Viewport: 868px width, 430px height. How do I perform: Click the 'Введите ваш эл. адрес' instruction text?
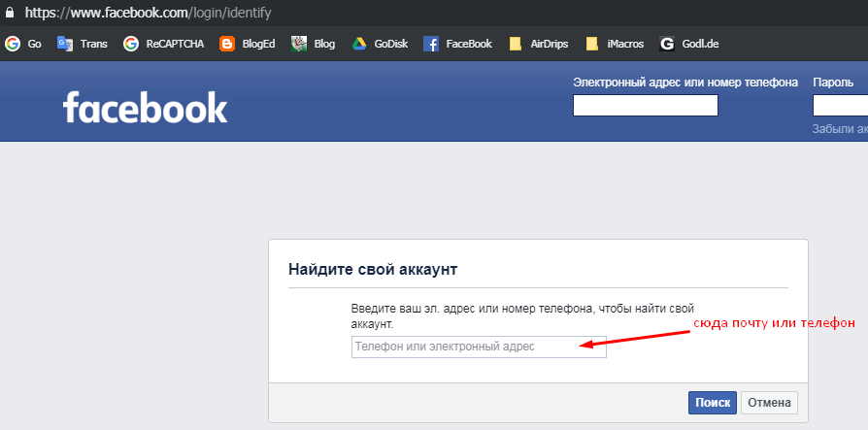pos(522,316)
